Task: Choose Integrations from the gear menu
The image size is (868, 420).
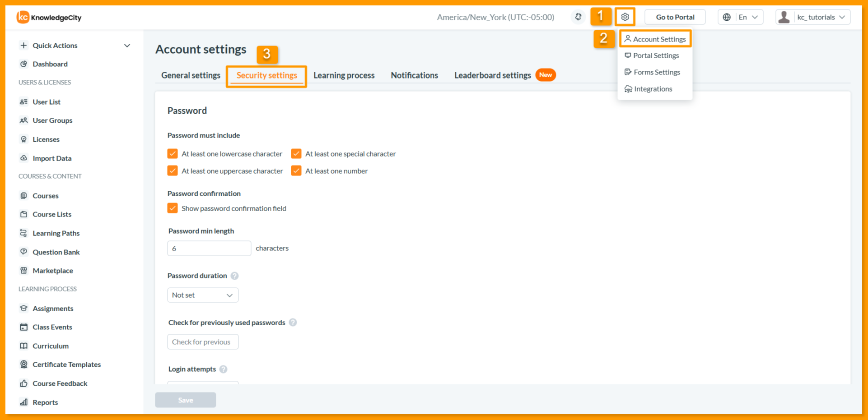Action: pyautogui.click(x=648, y=89)
